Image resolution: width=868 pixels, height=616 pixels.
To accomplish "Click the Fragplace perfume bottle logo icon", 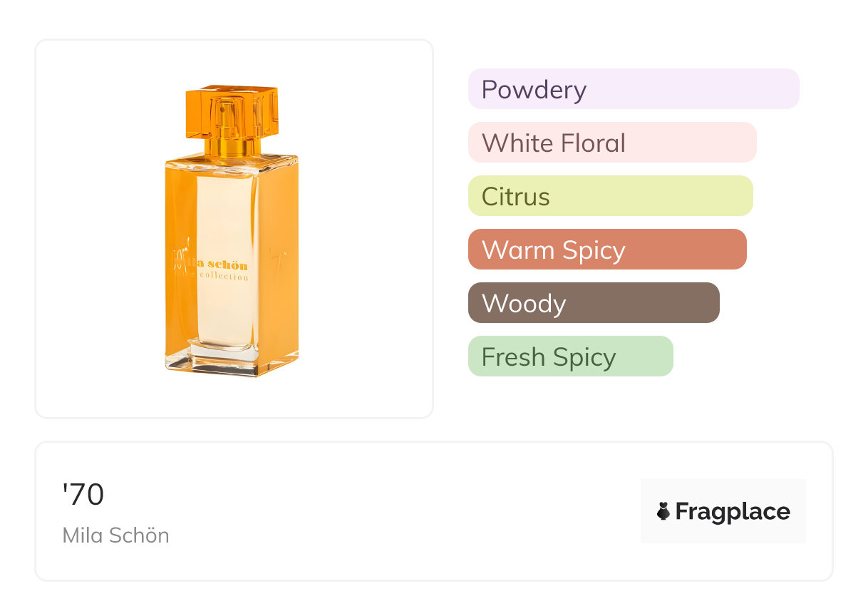I will pyautogui.click(x=663, y=511).
